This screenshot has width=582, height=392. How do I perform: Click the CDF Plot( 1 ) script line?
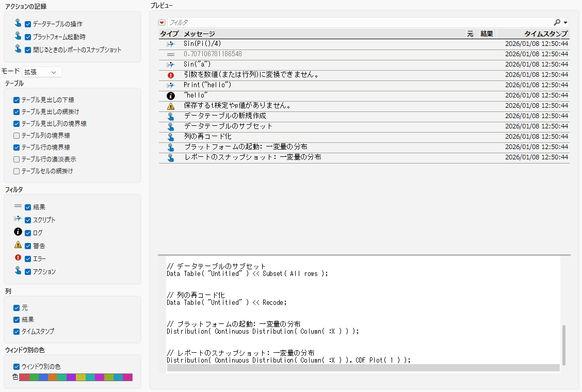click(x=288, y=360)
